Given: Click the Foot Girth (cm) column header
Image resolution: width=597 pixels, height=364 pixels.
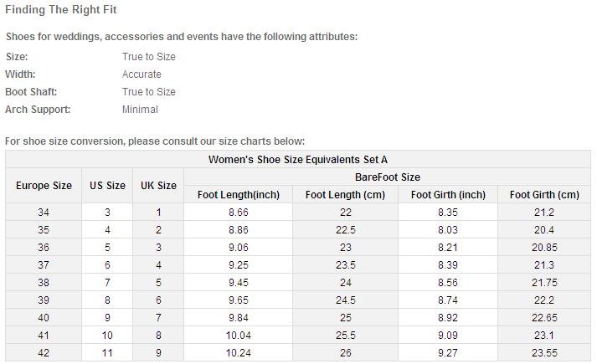Looking at the screenshot, I should pos(544,195).
